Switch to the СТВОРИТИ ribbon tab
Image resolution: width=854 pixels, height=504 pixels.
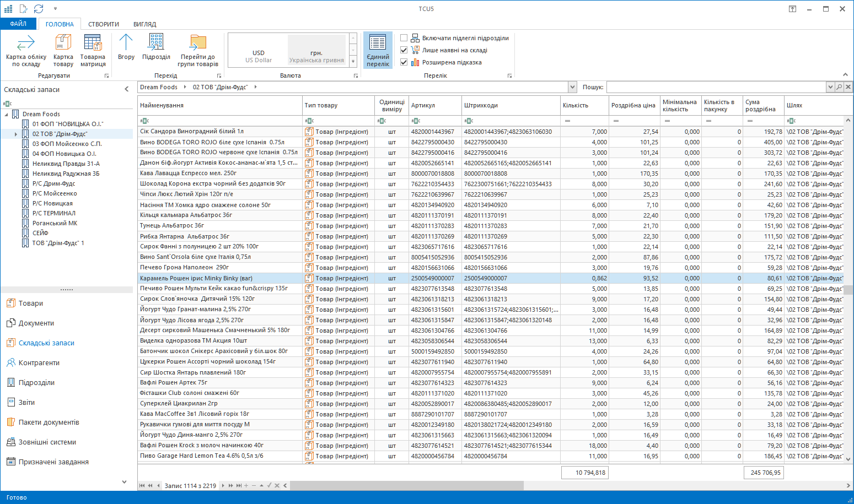click(104, 24)
